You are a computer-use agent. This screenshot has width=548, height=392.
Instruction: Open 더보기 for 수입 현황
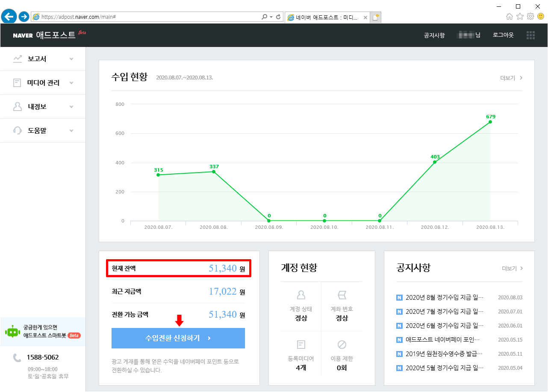coord(511,78)
